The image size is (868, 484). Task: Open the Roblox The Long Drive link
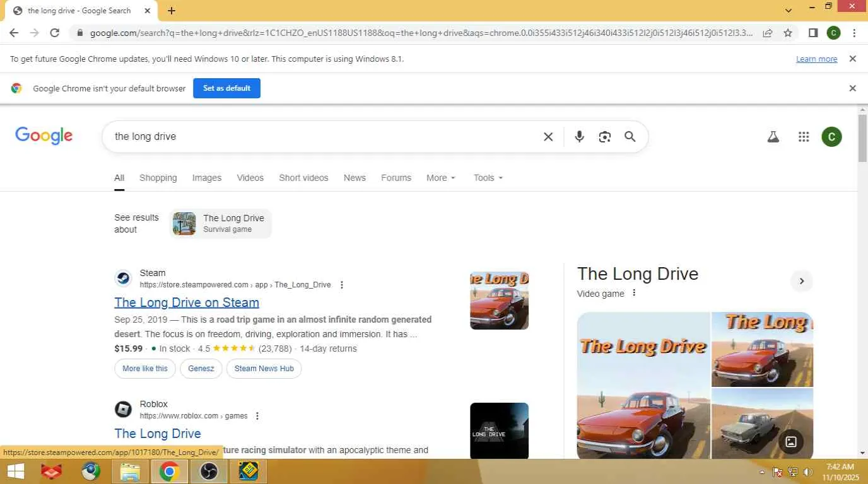pos(158,434)
